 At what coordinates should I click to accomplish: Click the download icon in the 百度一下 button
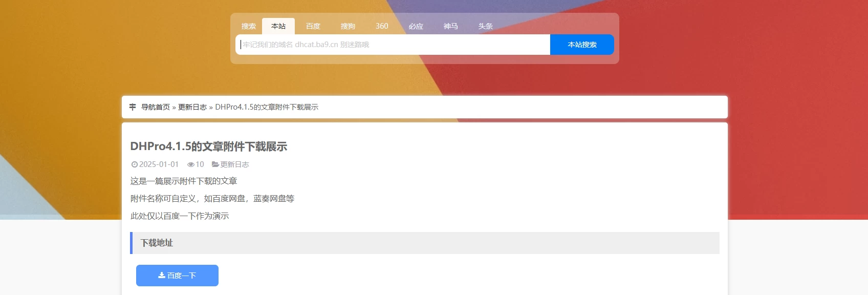point(162,276)
